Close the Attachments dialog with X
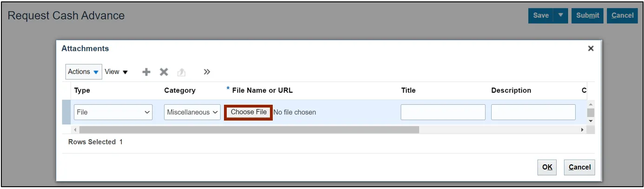644x189 pixels. (591, 48)
